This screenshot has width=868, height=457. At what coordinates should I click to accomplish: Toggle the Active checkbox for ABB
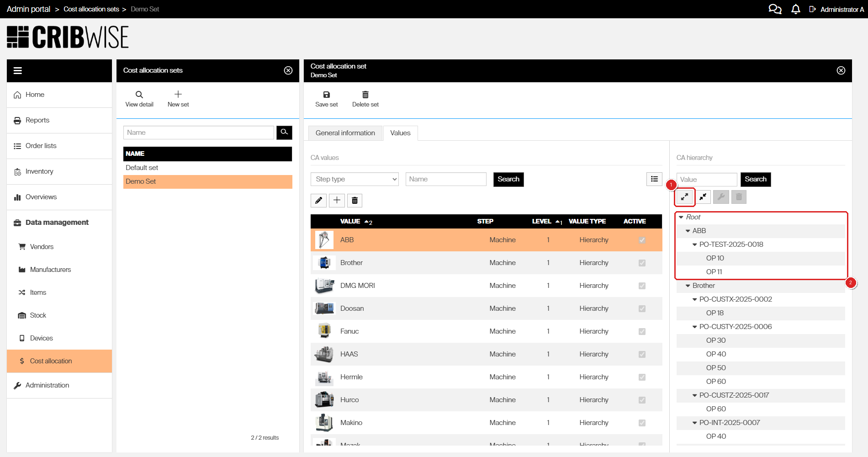(x=642, y=240)
